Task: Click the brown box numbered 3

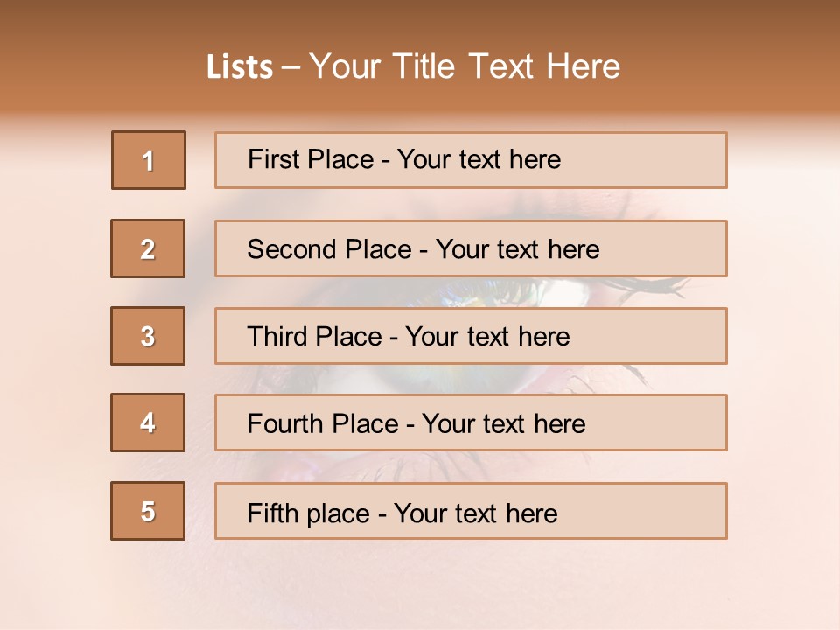Action: [148, 336]
